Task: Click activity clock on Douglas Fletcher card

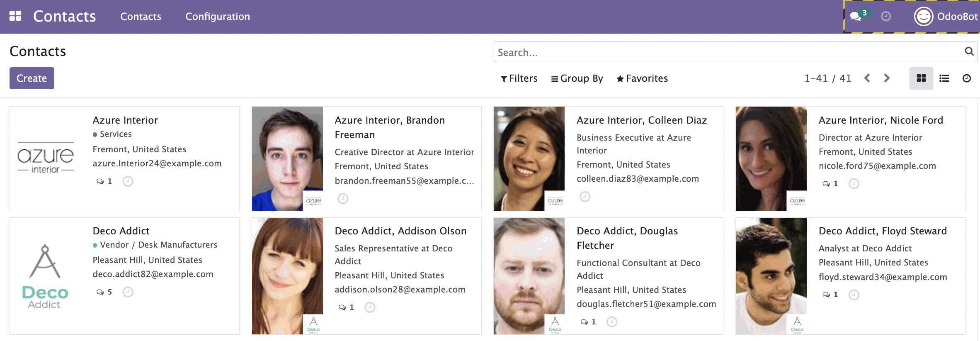Action: (x=612, y=322)
